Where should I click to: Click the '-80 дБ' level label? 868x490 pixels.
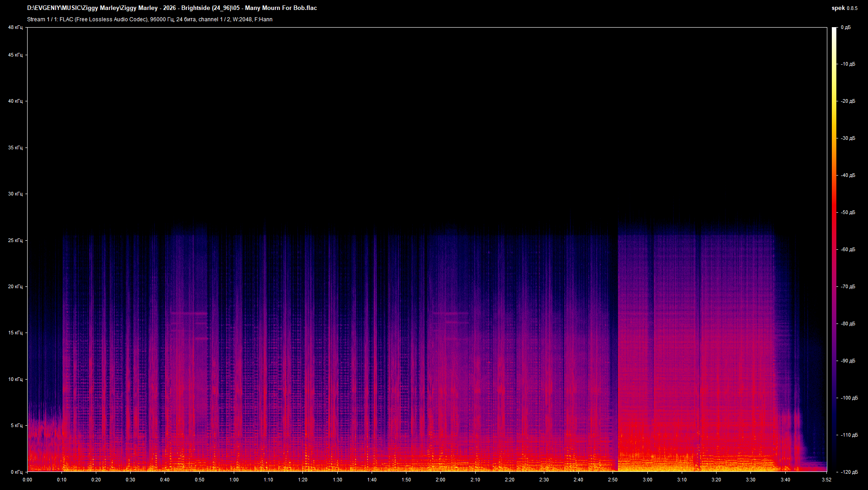pyautogui.click(x=848, y=324)
